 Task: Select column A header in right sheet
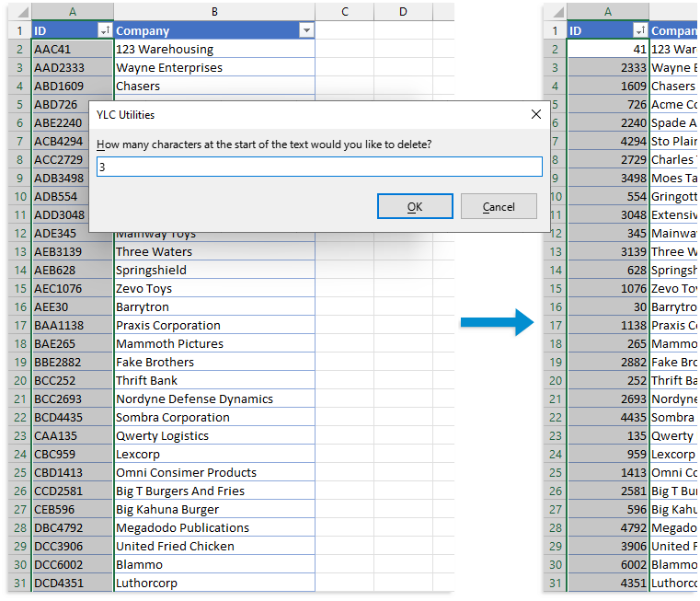point(608,12)
